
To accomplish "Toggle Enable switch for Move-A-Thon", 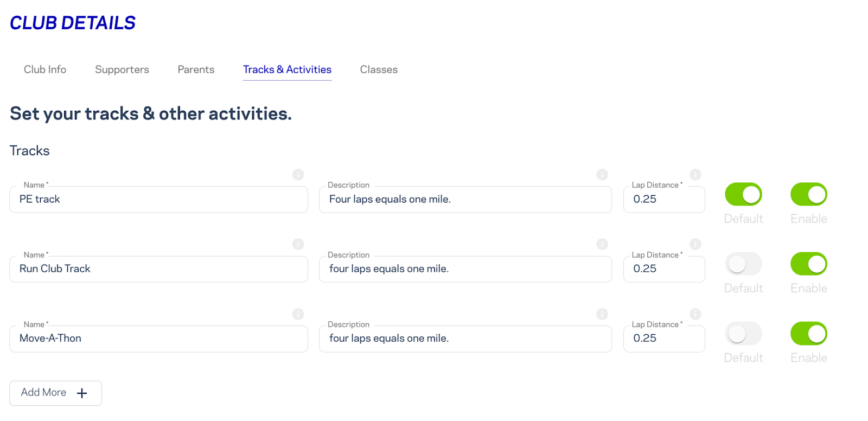I will tap(809, 334).
